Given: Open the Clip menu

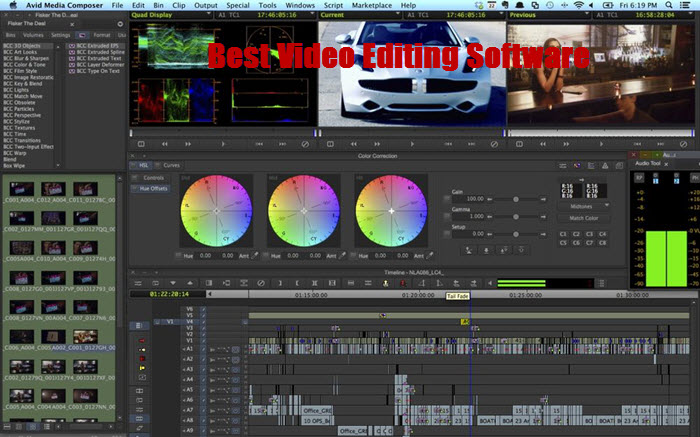Looking at the screenshot, I should (x=179, y=5).
